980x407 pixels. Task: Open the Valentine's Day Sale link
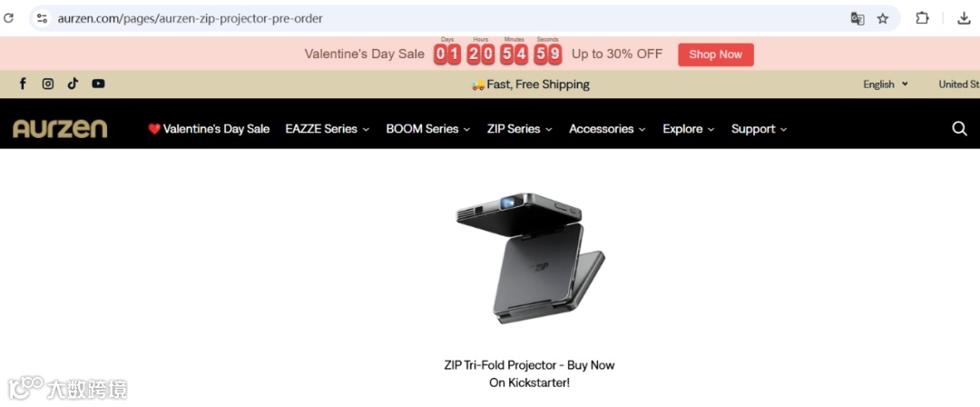(x=209, y=129)
